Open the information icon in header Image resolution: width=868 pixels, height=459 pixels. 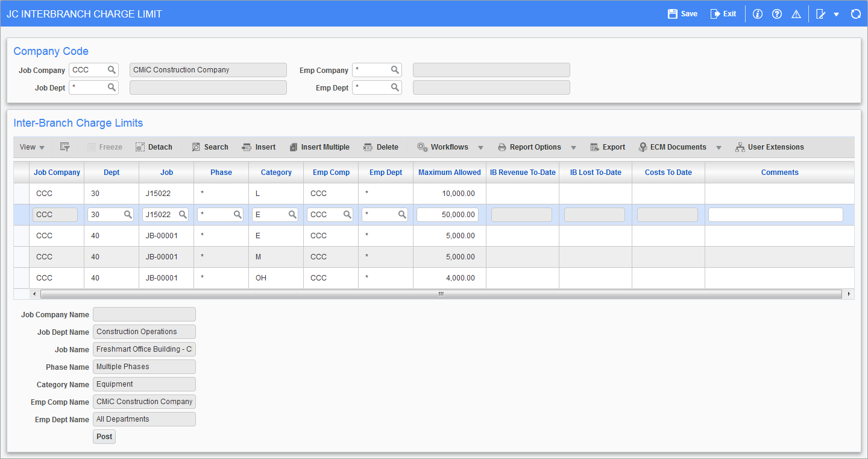[x=758, y=14]
